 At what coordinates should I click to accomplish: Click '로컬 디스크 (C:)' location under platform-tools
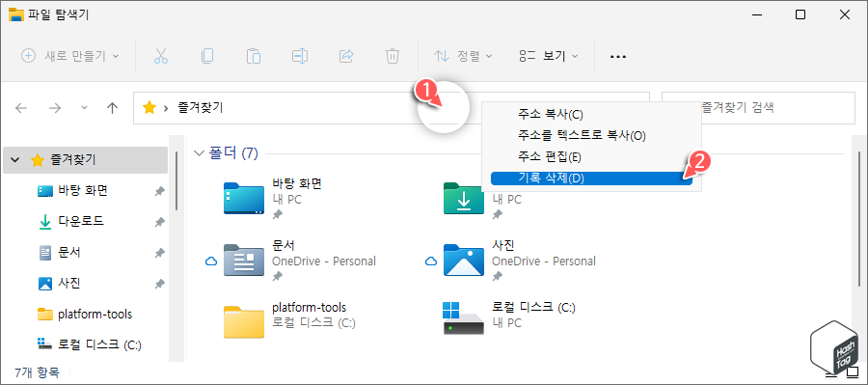pyautogui.click(x=313, y=322)
